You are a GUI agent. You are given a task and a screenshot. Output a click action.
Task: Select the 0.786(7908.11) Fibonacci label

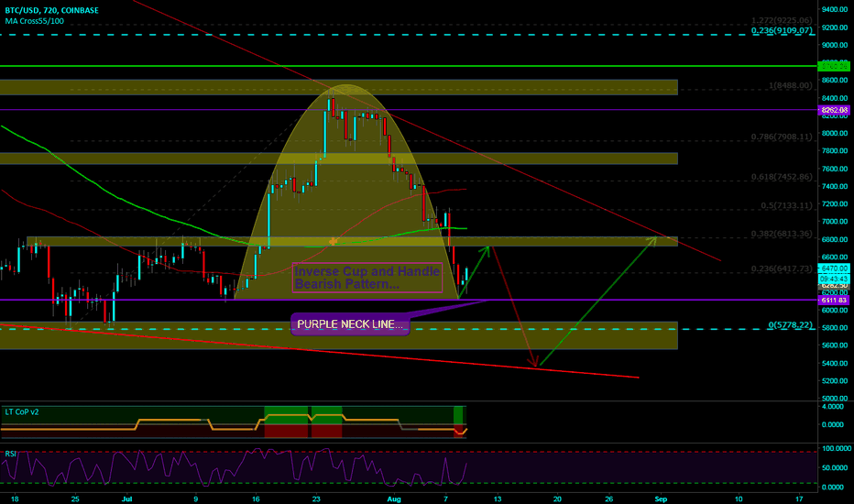pos(782,137)
